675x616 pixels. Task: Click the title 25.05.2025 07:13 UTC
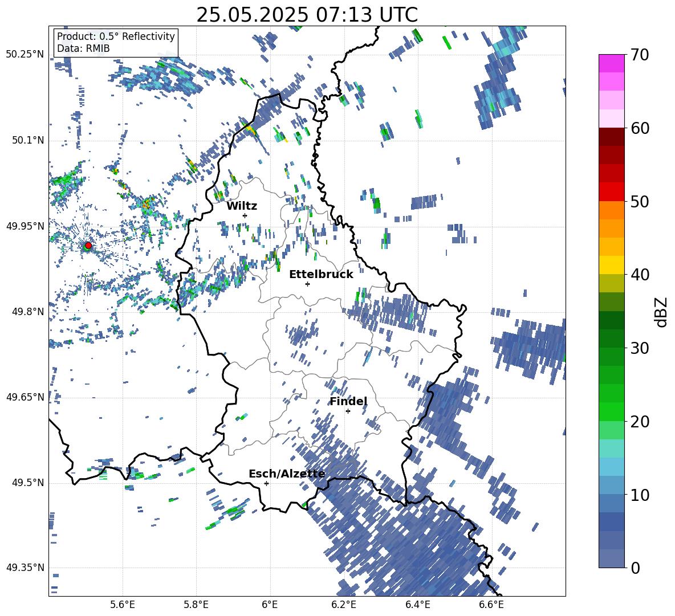(307, 15)
